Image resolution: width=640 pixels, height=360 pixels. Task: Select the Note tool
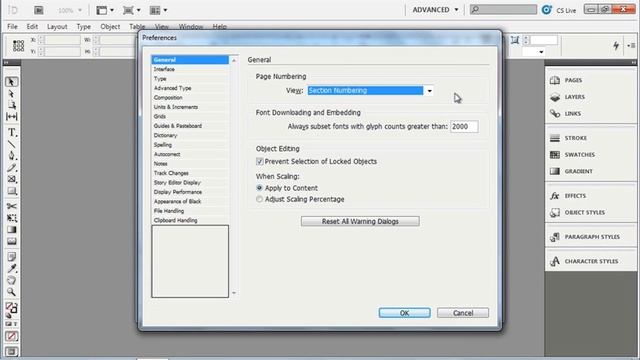coord(11,257)
